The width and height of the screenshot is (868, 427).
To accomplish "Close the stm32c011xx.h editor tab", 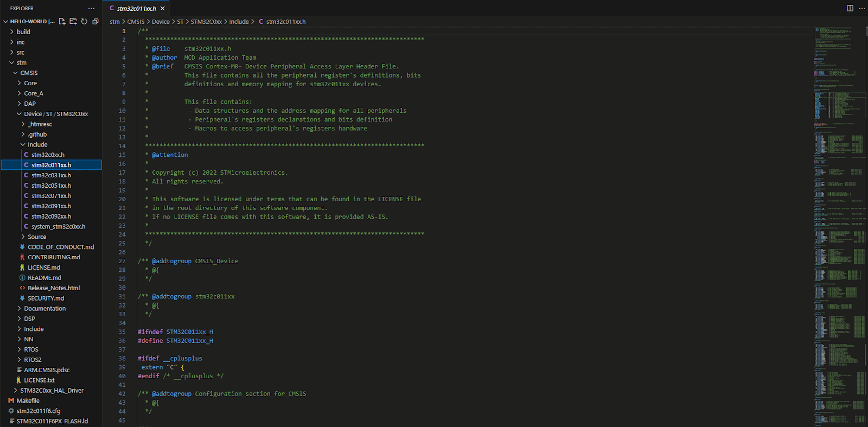I will click(162, 8).
